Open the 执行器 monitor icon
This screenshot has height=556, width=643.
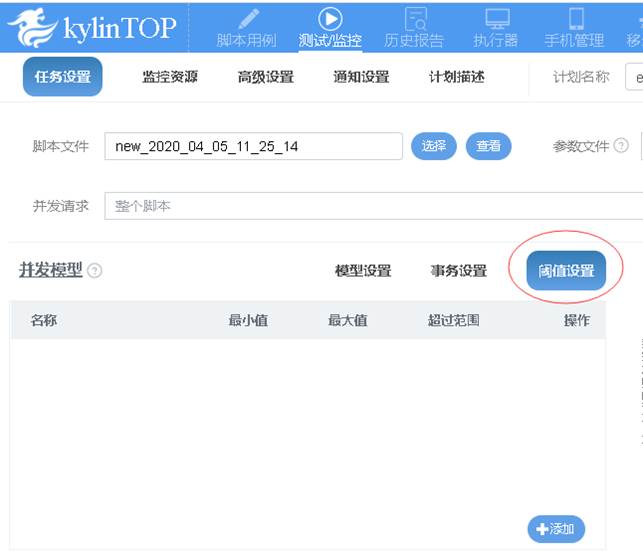click(x=496, y=19)
